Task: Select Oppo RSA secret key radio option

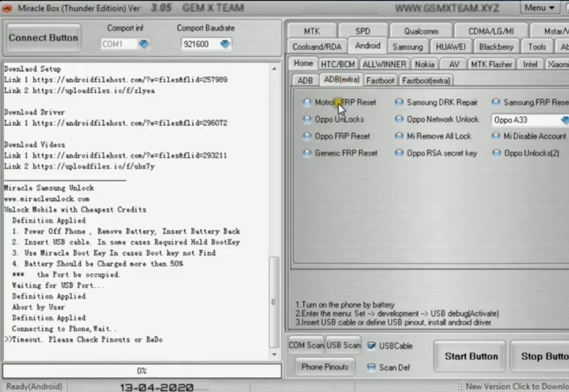Action: [x=399, y=153]
